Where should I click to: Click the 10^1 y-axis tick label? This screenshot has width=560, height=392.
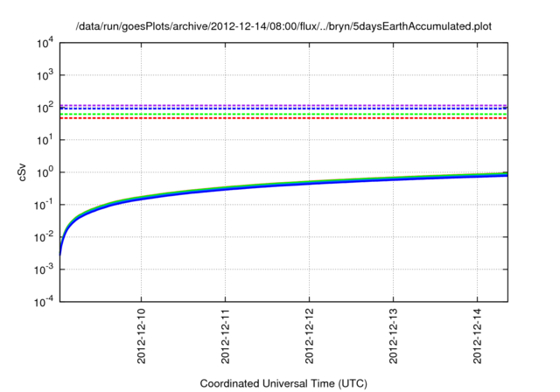pos(44,140)
